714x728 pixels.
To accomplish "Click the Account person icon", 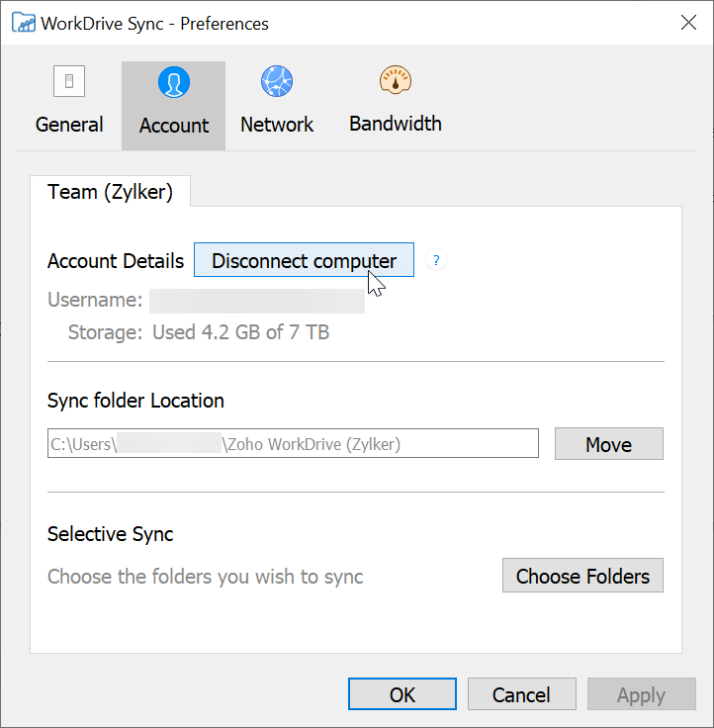I will pos(174,83).
